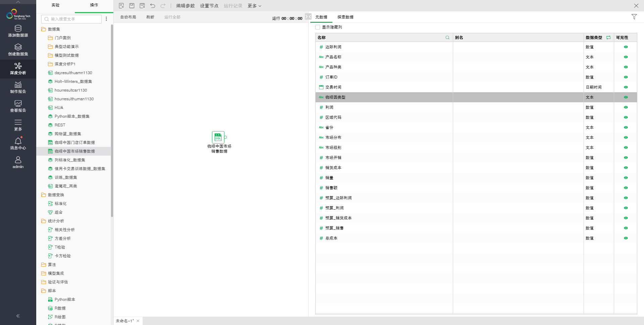Click the 设置节点 button
644x325 pixels.
209,6
